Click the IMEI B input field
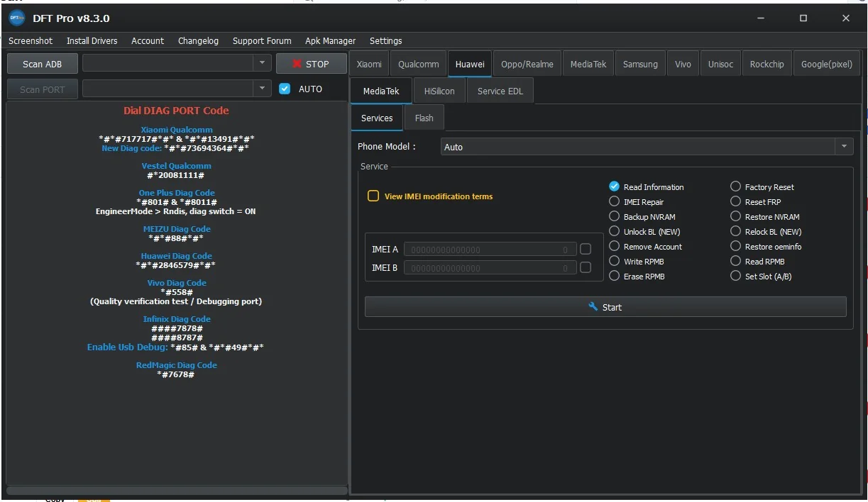 coord(490,268)
